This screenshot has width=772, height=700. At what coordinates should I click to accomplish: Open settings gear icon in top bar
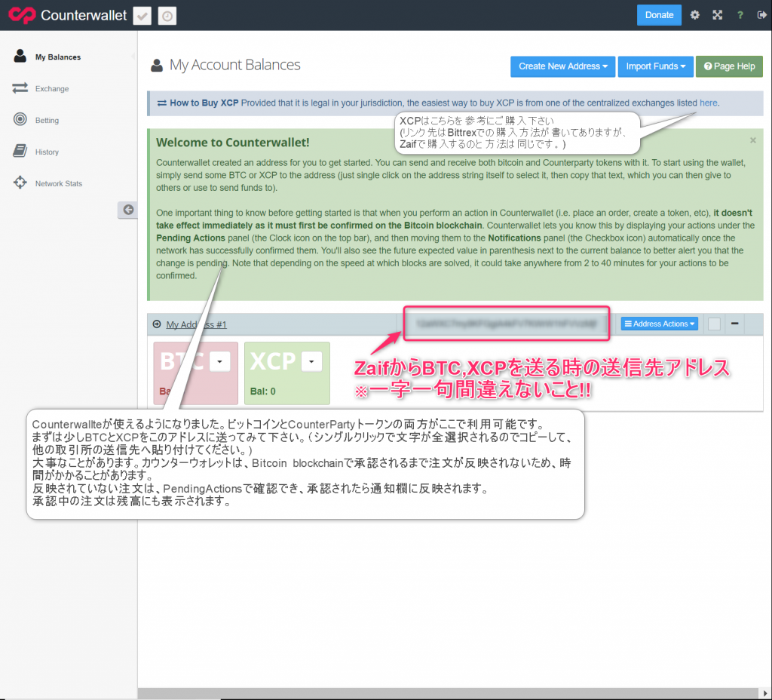(695, 15)
